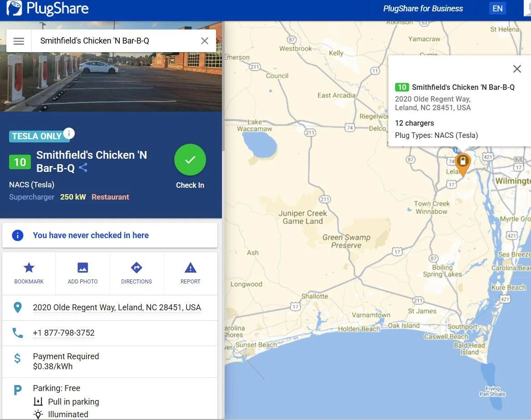Close the map info popup
Viewport: 531px width, 420px height.
(x=517, y=69)
